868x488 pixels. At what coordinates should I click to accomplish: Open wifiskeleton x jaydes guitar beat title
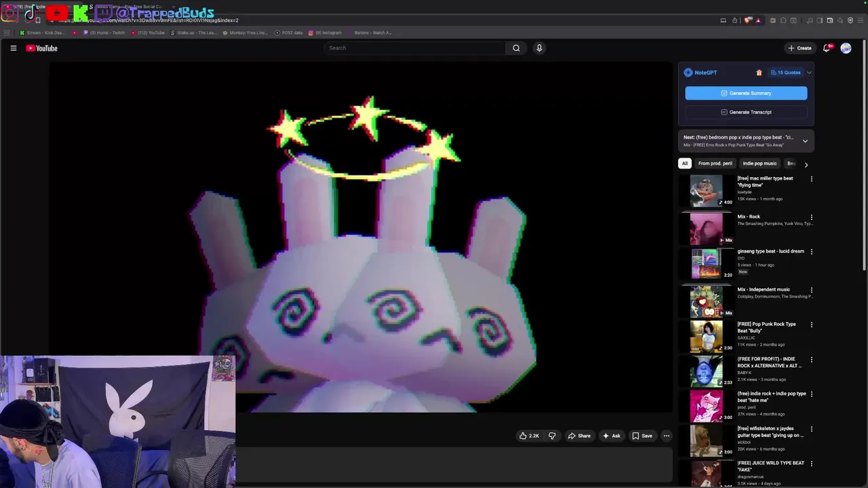771,432
